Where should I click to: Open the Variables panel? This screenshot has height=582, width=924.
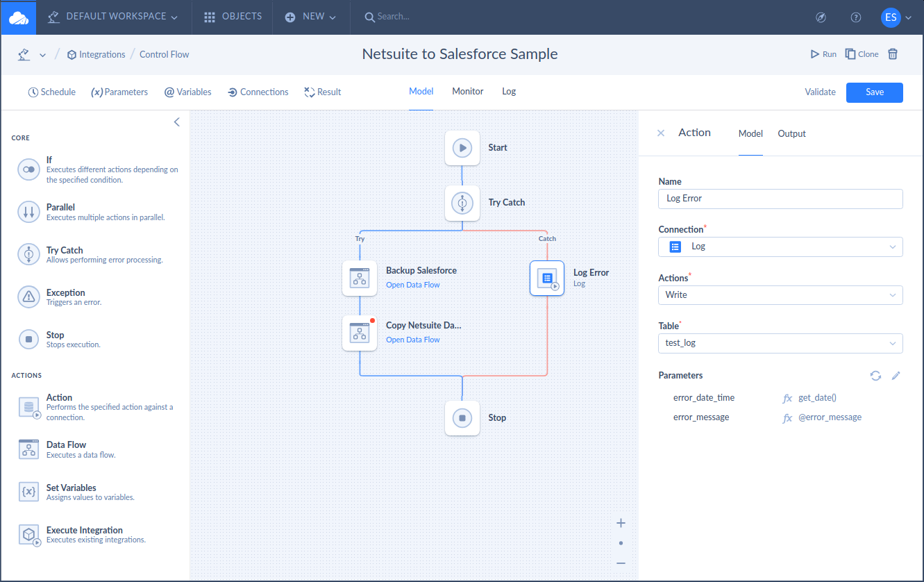187,92
